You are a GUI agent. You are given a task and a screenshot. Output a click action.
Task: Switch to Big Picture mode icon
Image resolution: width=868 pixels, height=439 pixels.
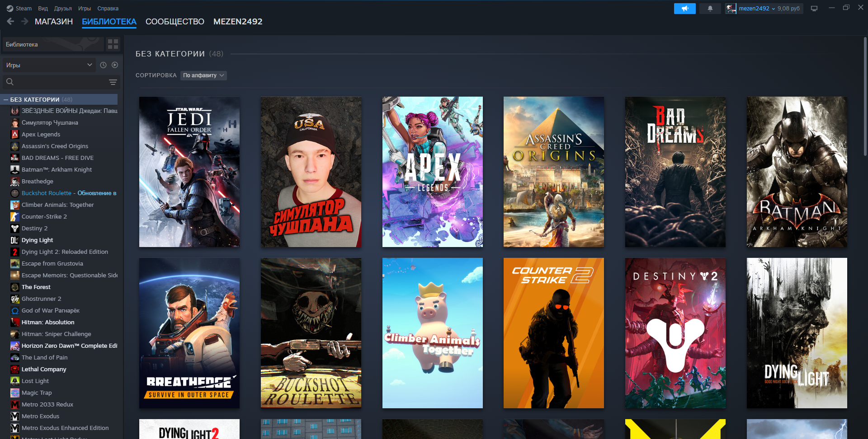click(814, 9)
